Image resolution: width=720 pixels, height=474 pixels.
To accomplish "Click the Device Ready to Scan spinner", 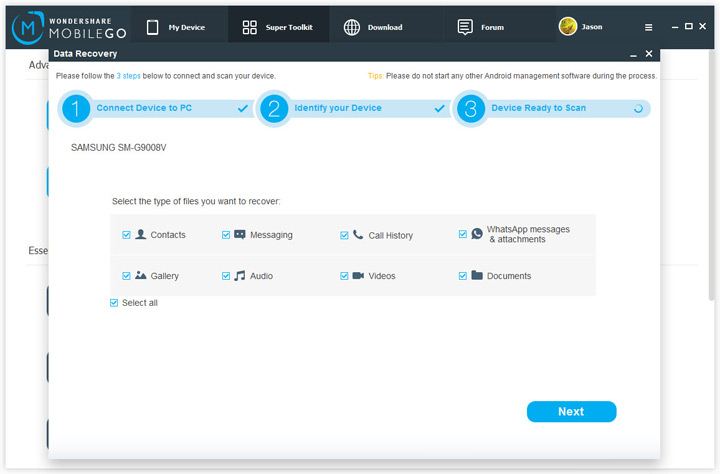I will 638,109.
